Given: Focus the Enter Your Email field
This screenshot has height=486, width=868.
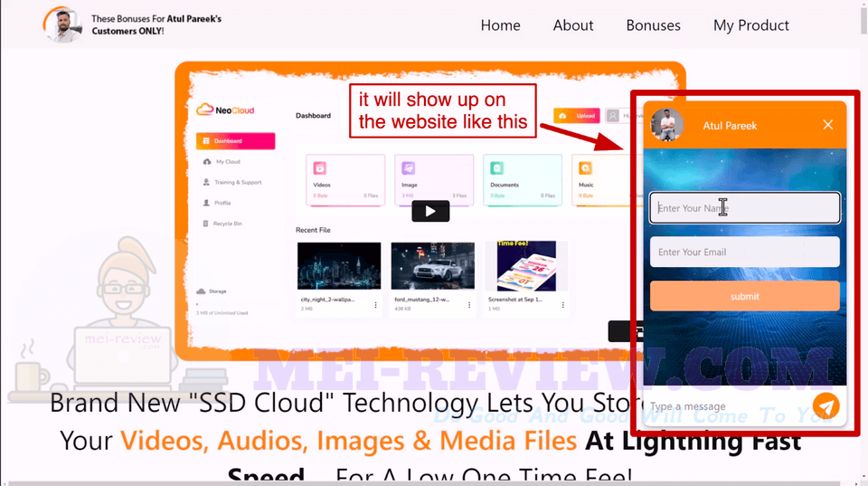Looking at the screenshot, I should pyautogui.click(x=744, y=253).
